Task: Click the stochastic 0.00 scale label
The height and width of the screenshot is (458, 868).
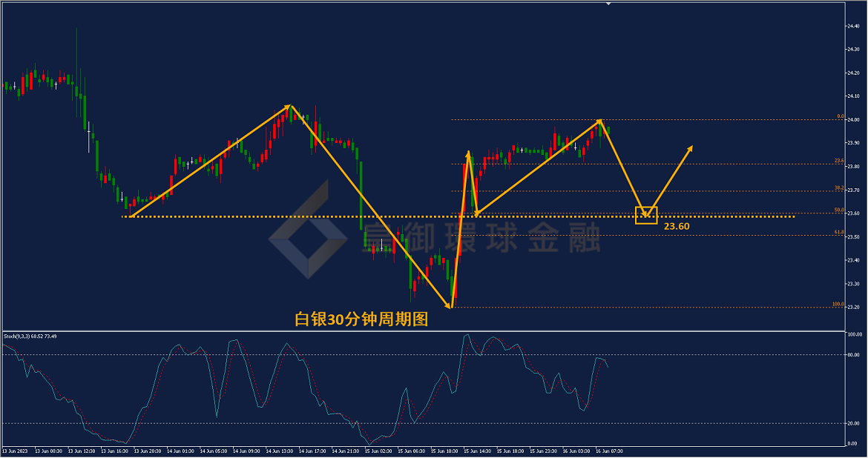Action: coord(852,444)
